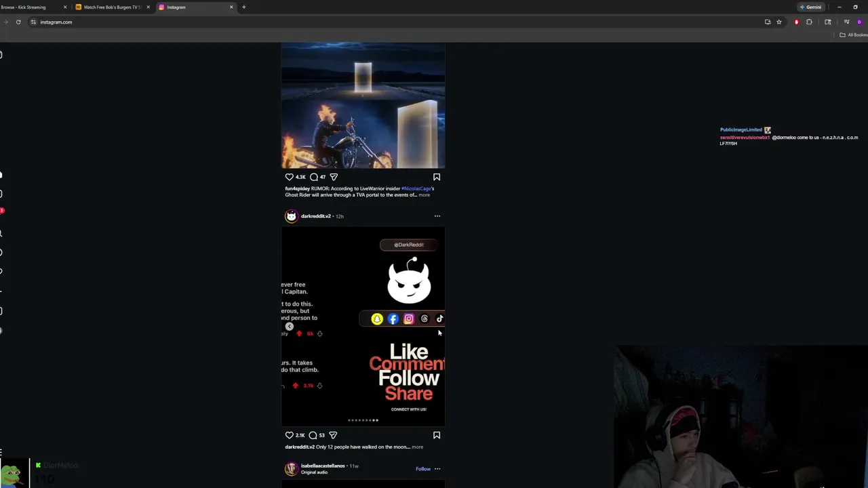
Task: Open the fun4spidey username in the caption
Action: (x=297, y=188)
